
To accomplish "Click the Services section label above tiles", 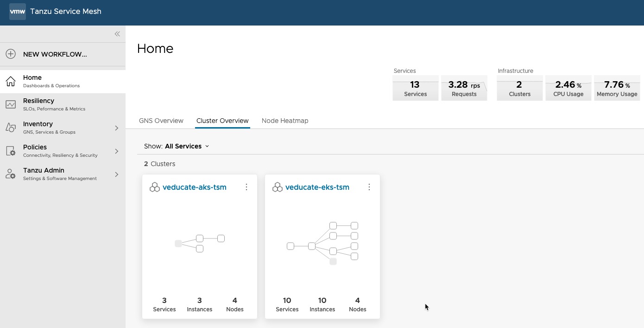I will point(405,71).
